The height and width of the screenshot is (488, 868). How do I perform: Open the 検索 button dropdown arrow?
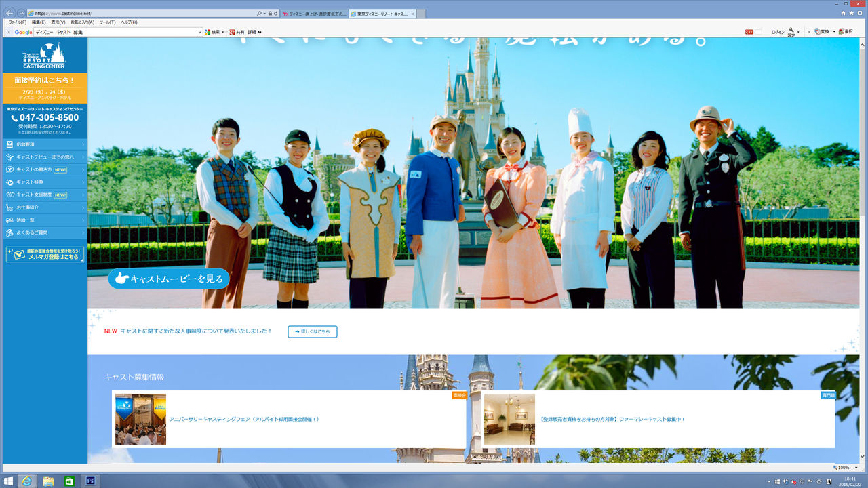223,32
